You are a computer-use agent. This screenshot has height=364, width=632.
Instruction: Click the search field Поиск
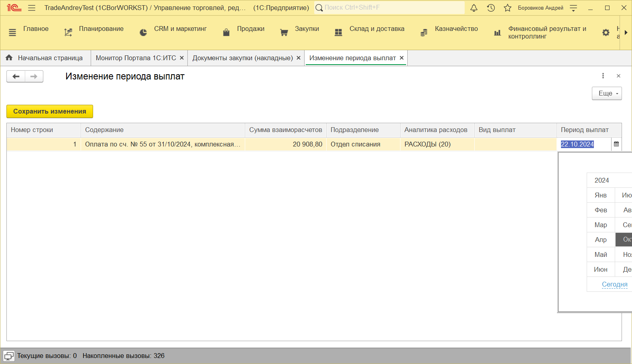click(x=389, y=8)
